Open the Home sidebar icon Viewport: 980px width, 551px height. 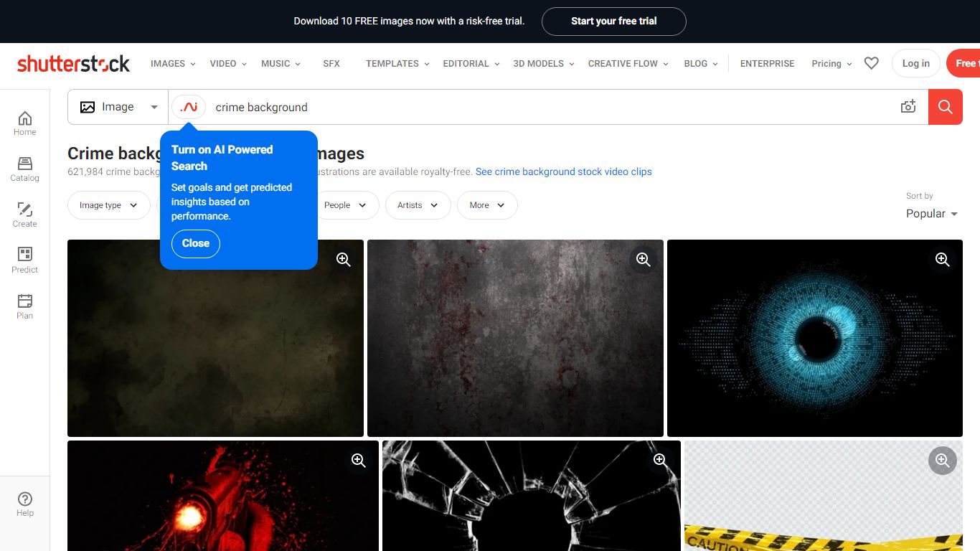[24, 123]
